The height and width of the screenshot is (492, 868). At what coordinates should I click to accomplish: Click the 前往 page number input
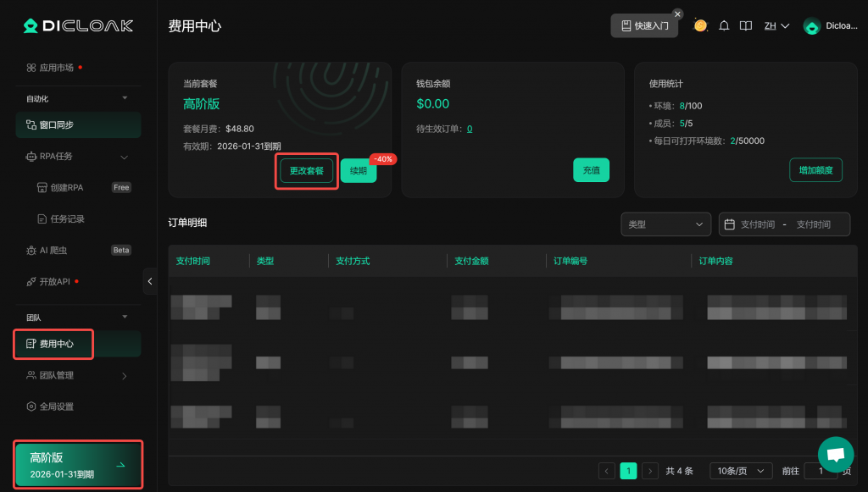pos(821,471)
